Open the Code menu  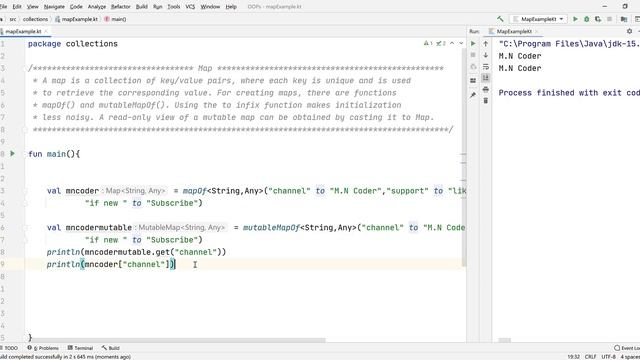point(76,7)
